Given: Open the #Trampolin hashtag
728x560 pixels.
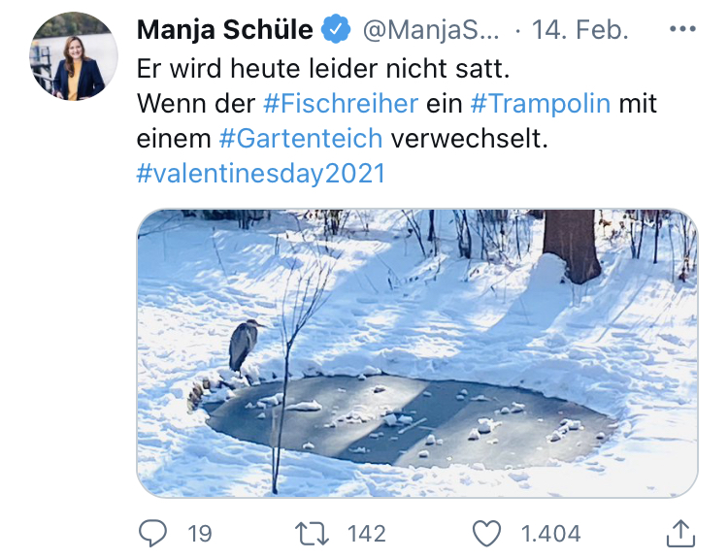Looking at the screenshot, I should tap(526, 103).
